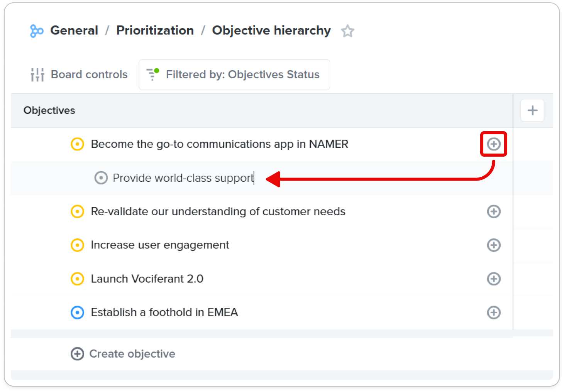Viewport: 564px width, 392px height.
Task: Open the Launch Vociferant 2.0 objective
Action: click(x=147, y=279)
